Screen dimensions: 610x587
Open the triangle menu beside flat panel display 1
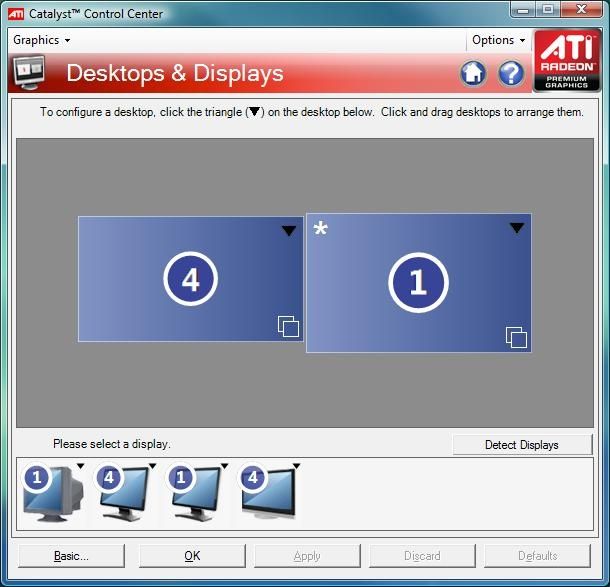coord(224,466)
